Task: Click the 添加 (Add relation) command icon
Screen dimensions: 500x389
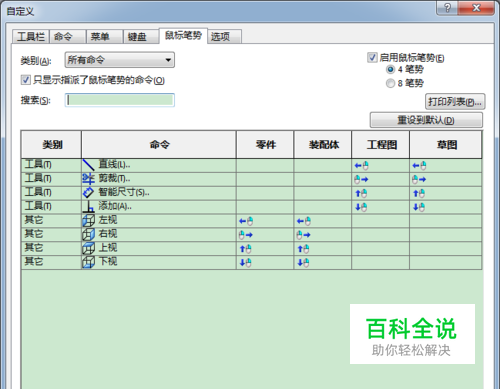Action: point(89,207)
